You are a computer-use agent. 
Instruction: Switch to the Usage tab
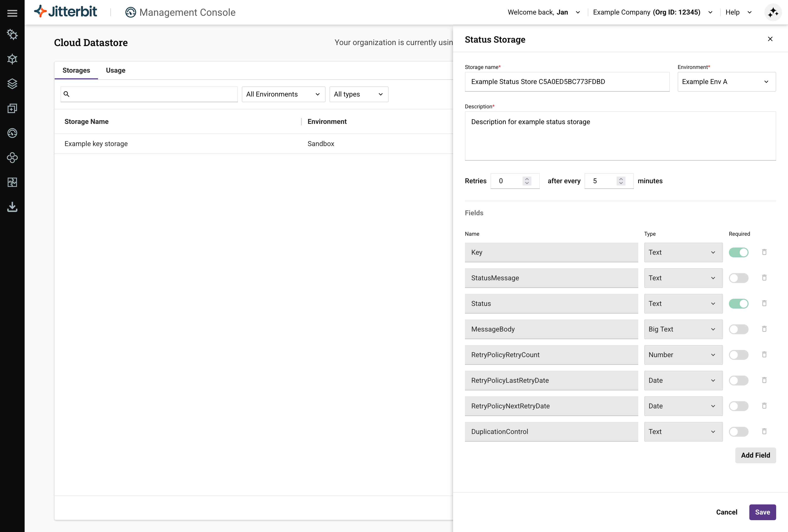[x=115, y=70]
